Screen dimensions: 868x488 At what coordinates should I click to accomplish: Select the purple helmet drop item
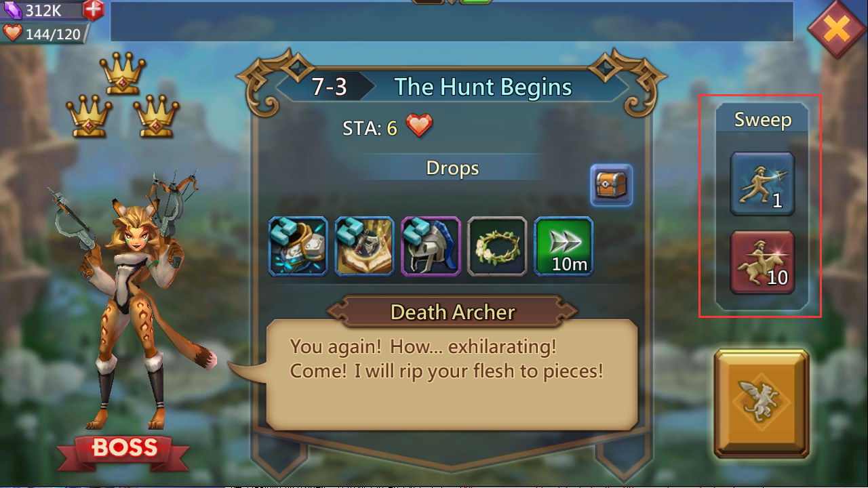[431, 246]
